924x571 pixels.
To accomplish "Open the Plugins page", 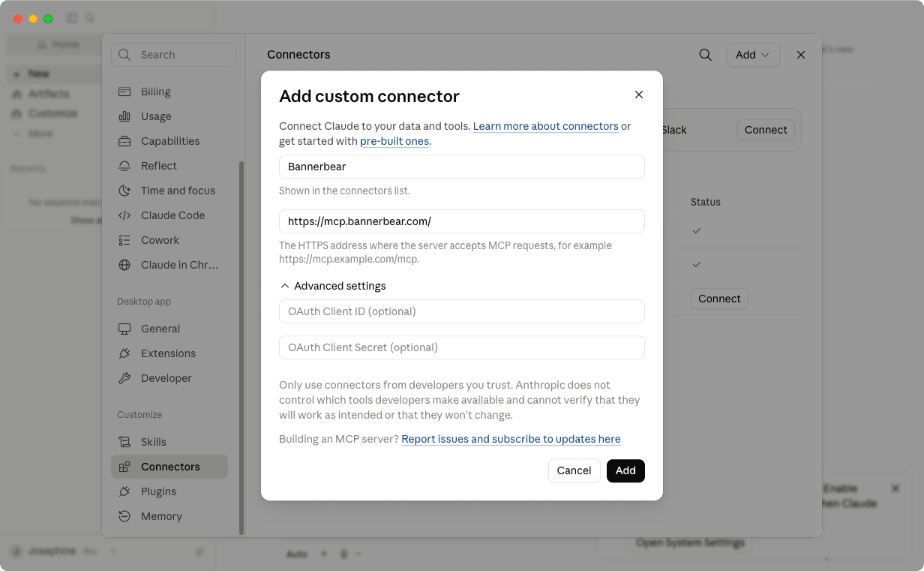I will pos(169,491).
